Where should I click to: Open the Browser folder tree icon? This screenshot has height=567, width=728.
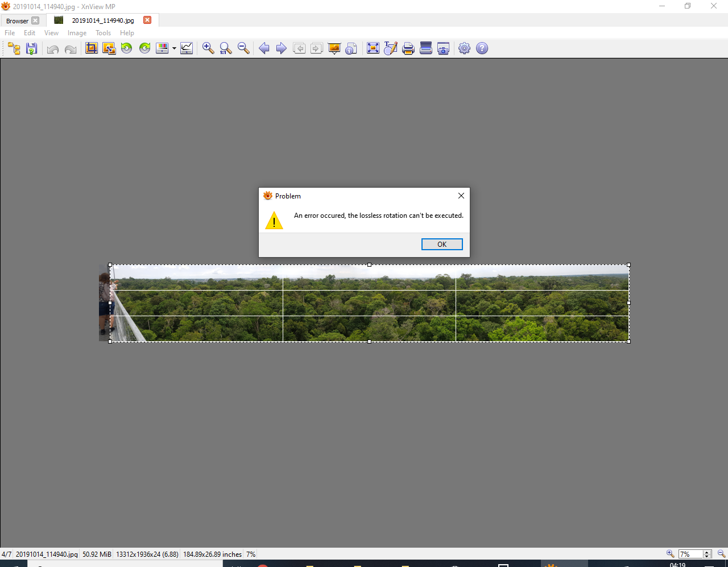(x=14, y=48)
